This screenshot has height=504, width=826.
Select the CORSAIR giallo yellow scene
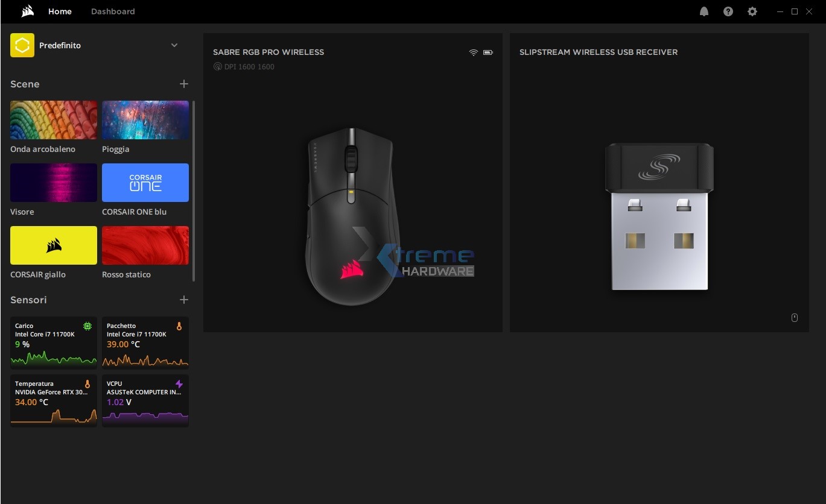53,245
